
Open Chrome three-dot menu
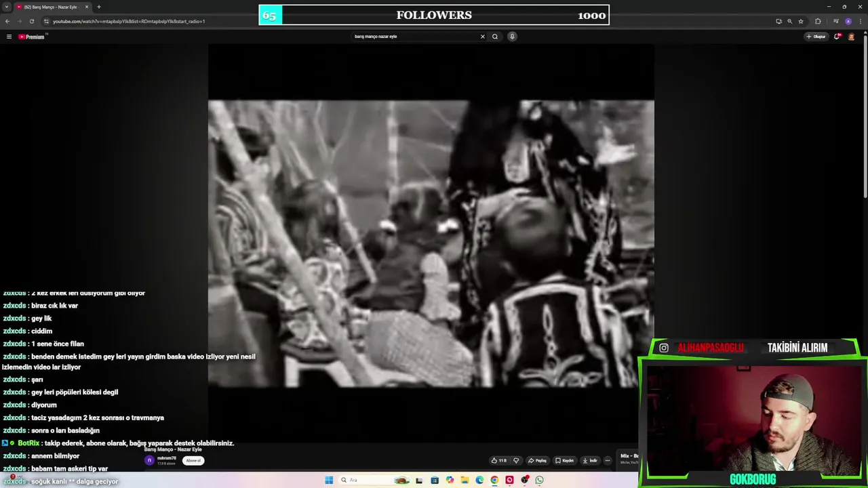pyautogui.click(x=859, y=21)
